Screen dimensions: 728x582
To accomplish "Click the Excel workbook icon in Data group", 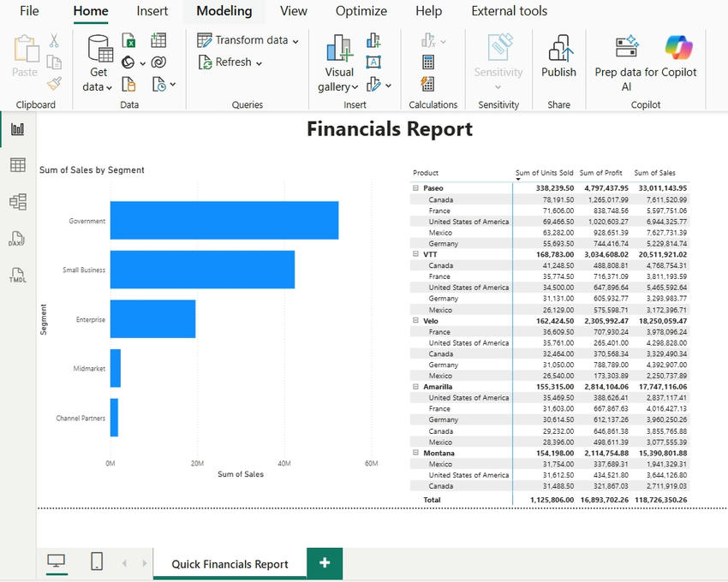I will coord(130,39).
